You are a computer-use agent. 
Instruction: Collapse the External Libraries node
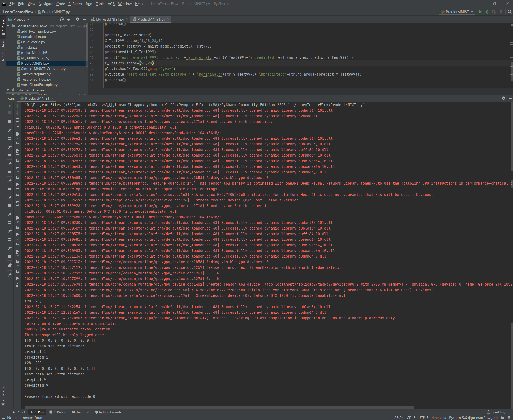point(8,90)
